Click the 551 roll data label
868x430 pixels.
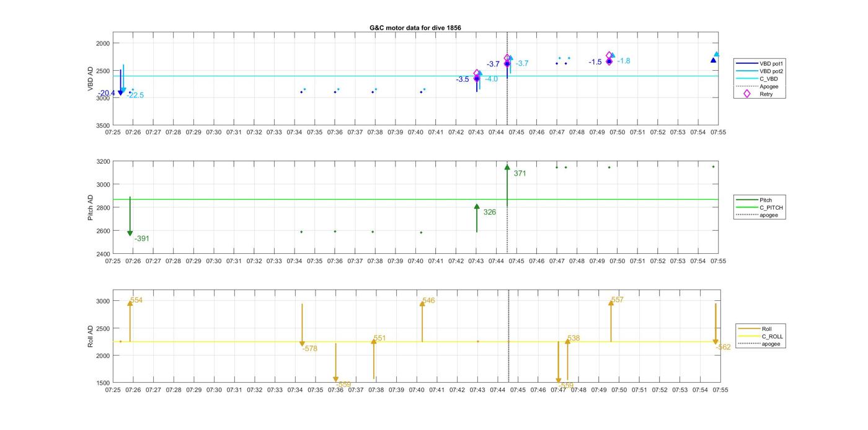[x=379, y=338]
